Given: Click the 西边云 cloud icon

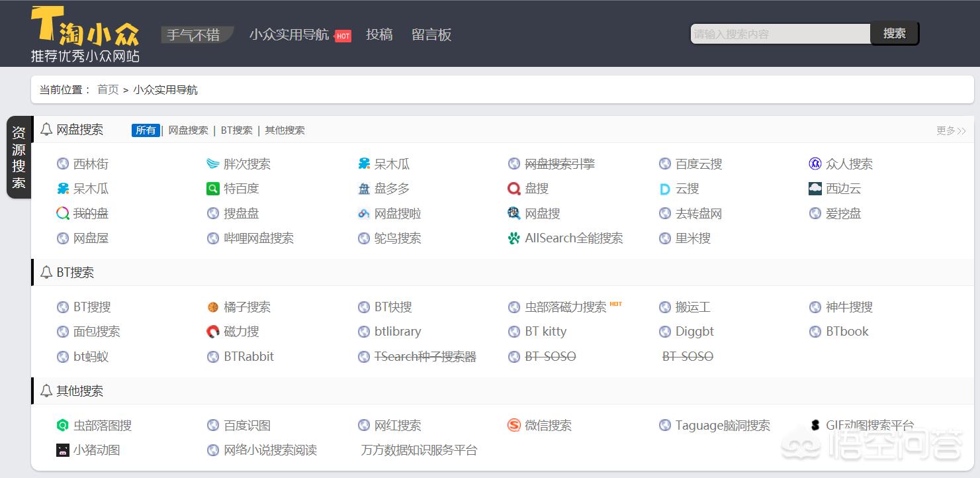Looking at the screenshot, I should pos(815,189).
